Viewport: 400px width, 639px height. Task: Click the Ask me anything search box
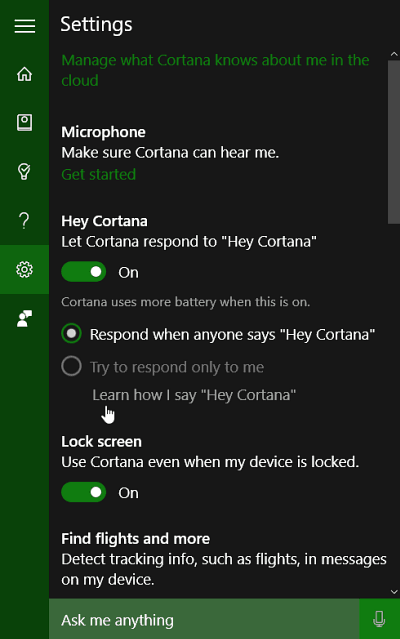[204, 619]
